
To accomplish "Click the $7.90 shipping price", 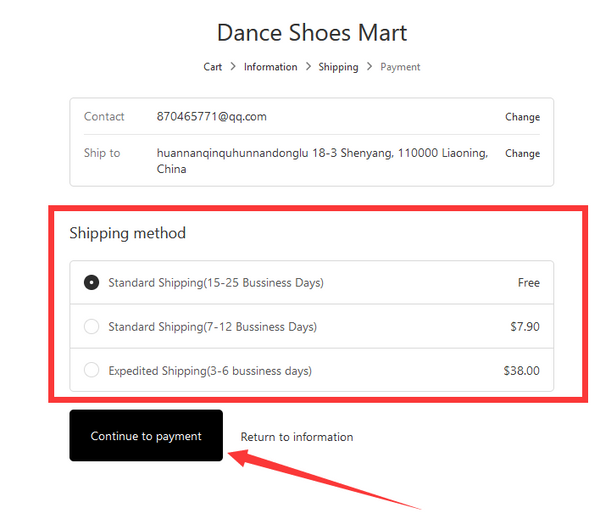I will (x=525, y=326).
